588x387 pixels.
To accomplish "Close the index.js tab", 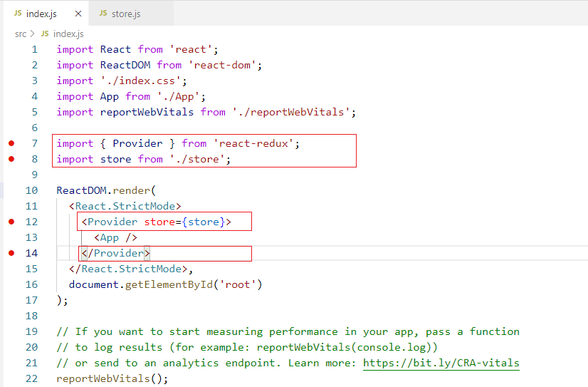I will (x=78, y=14).
